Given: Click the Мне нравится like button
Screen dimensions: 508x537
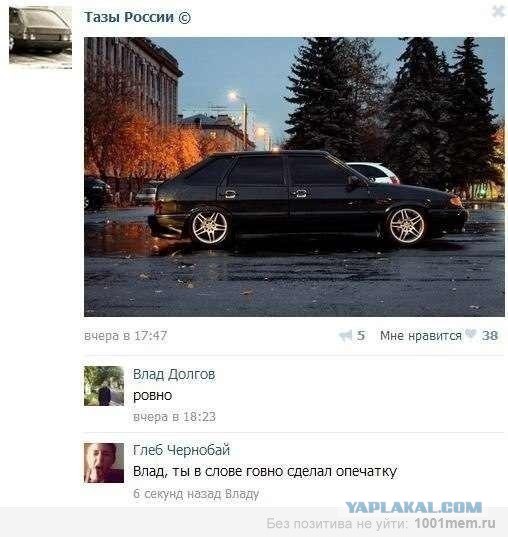Looking at the screenshot, I should pyautogui.click(x=421, y=336).
